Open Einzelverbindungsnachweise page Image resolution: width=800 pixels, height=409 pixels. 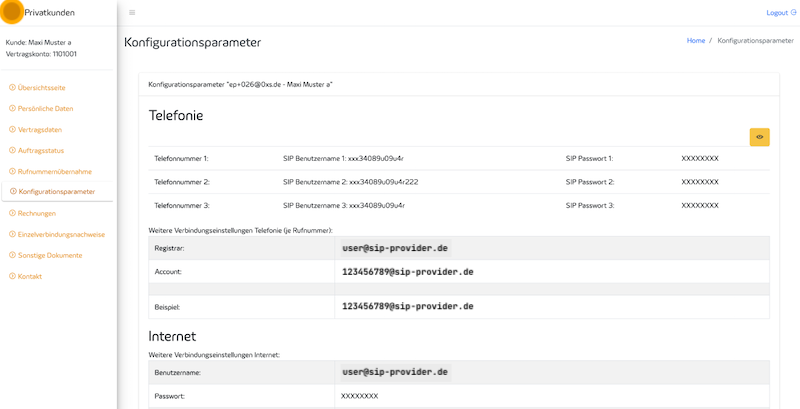click(x=61, y=234)
